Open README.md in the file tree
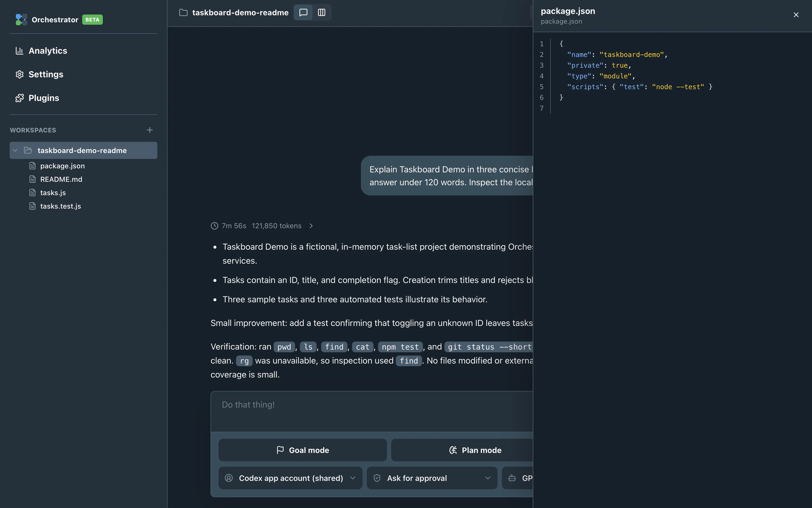 tap(61, 179)
